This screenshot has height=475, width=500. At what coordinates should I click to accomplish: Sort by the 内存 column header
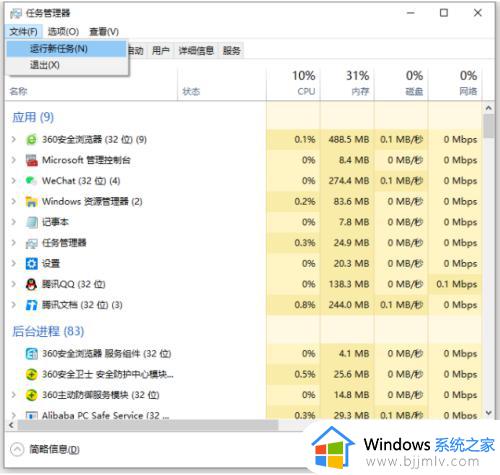(x=347, y=83)
